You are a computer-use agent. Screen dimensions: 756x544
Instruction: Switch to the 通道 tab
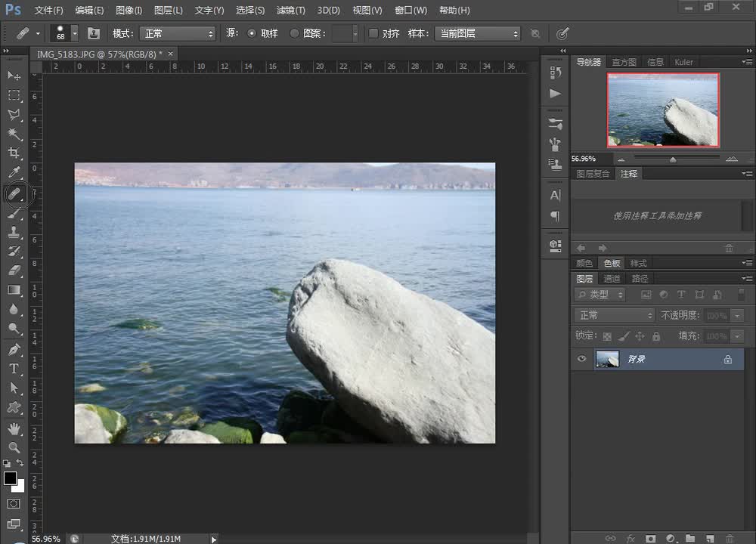tap(612, 279)
